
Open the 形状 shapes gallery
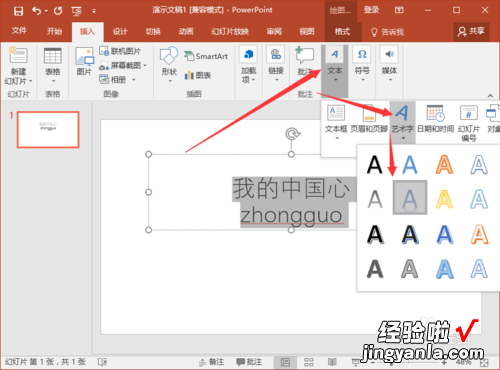click(x=169, y=64)
